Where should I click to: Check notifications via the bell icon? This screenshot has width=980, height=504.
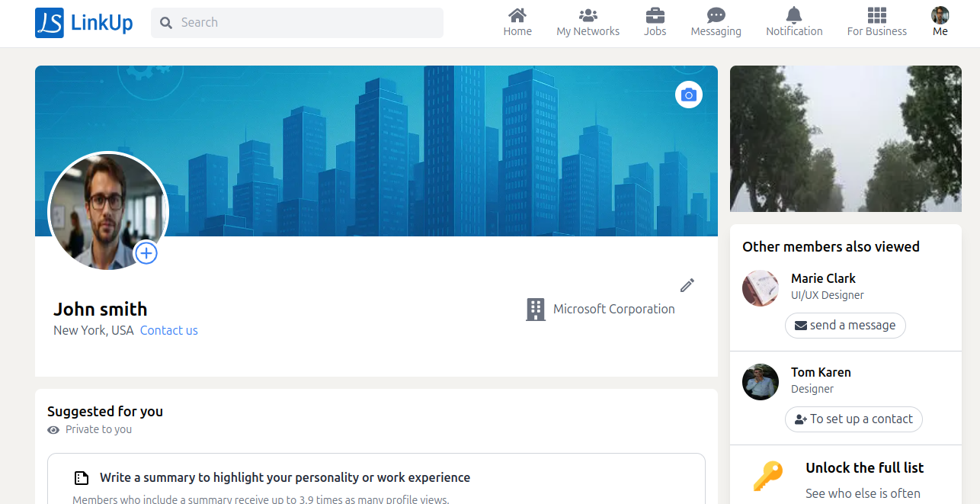coord(794,16)
